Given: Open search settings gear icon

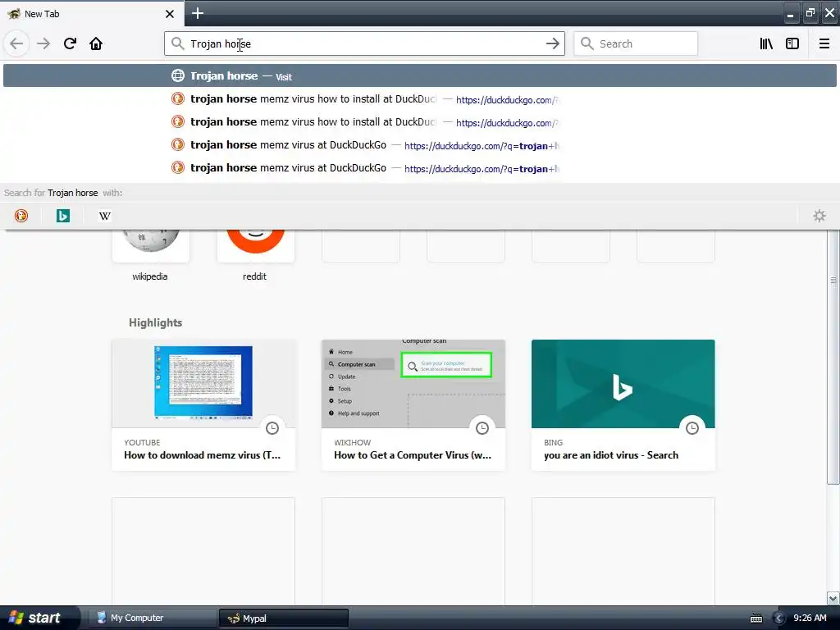Looking at the screenshot, I should (x=819, y=216).
